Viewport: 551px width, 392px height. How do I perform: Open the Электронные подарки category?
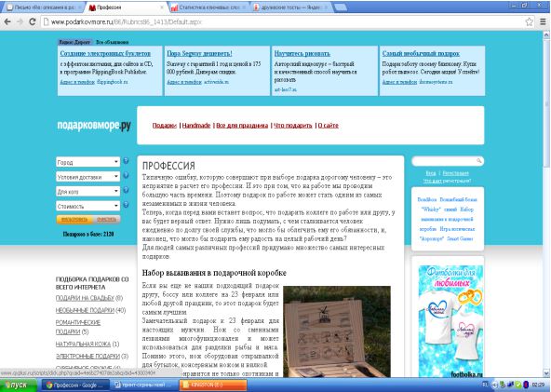(87, 356)
